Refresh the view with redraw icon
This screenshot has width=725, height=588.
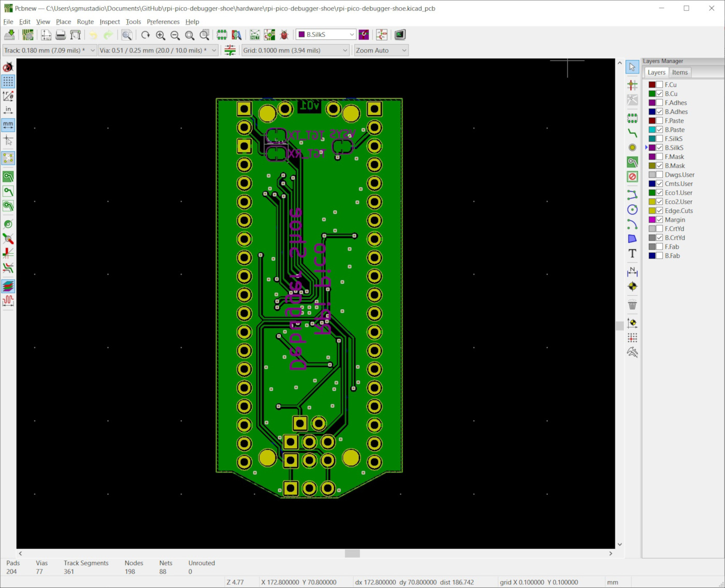tap(146, 35)
